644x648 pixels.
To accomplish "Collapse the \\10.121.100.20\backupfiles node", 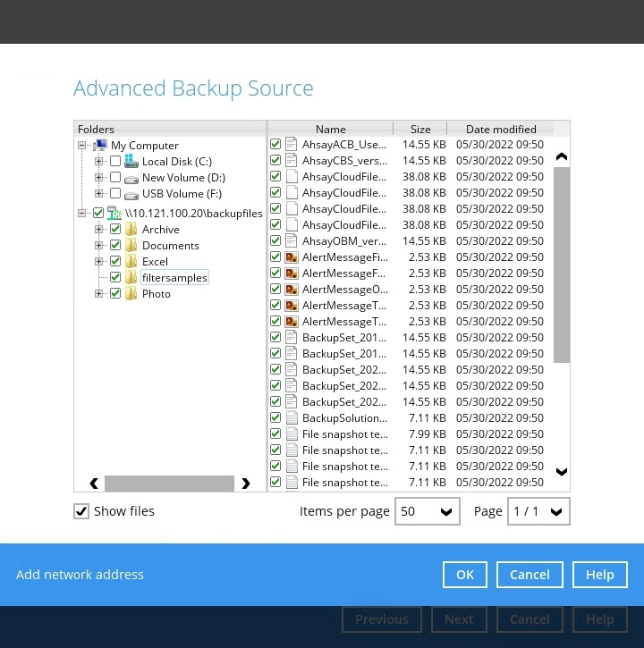I will 82,213.
